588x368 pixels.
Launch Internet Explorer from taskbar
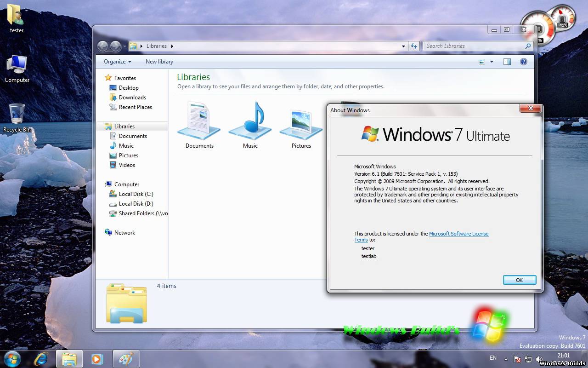(x=40, y=359)
